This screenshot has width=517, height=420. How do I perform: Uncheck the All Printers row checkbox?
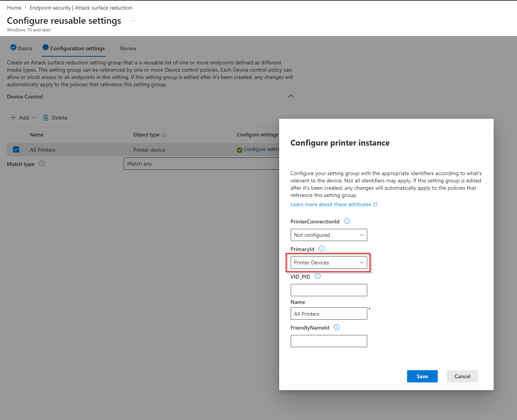pyautogui.click(x=16, y=149)
